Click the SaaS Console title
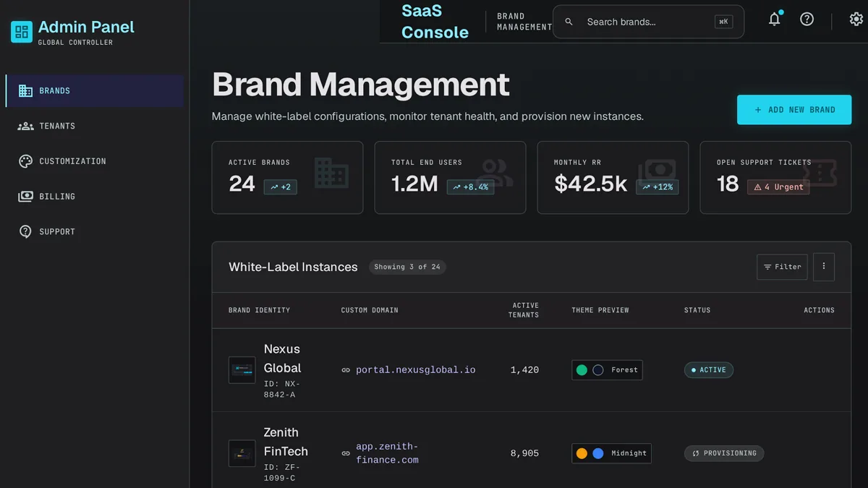The width and height of the screenshot is (868, 488). pyautogui.click(x=435, y=22)
